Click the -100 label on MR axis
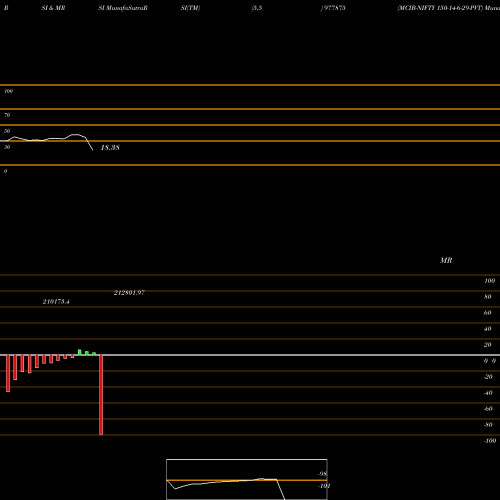500x500 pixels. tap(490, 441)
